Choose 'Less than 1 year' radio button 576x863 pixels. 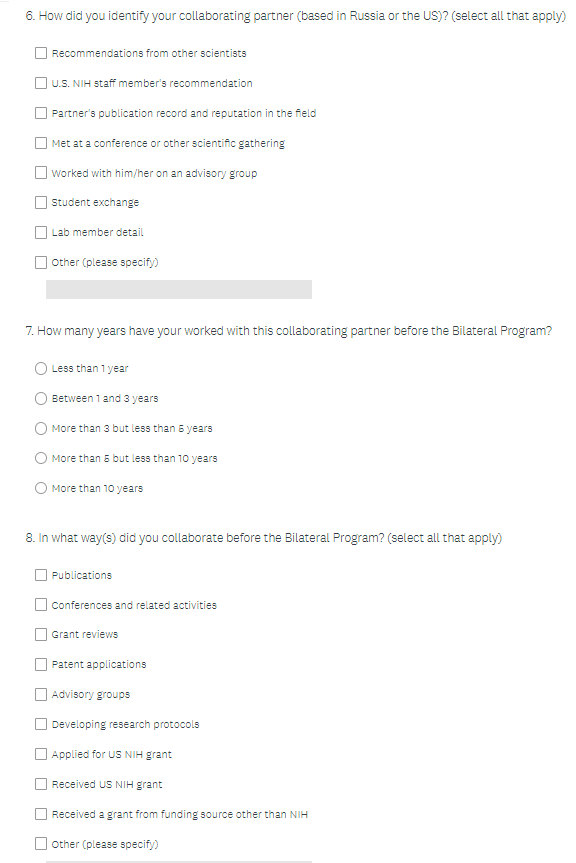click(x=41, y=368)
